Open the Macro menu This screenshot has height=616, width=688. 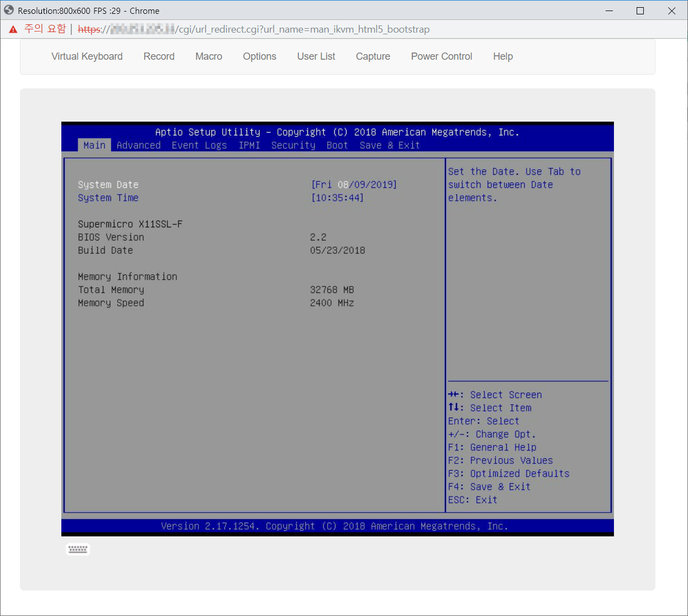click(x=208, y=56)
